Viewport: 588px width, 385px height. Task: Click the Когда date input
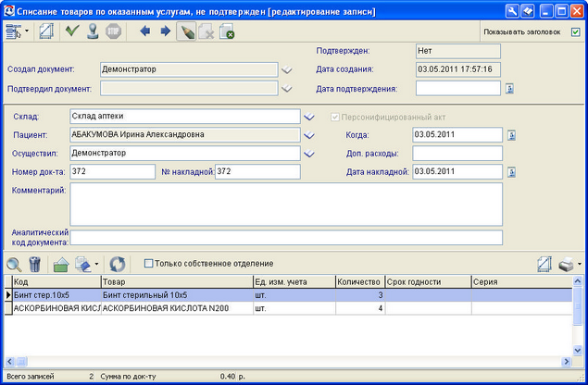[x=457, y=134]
